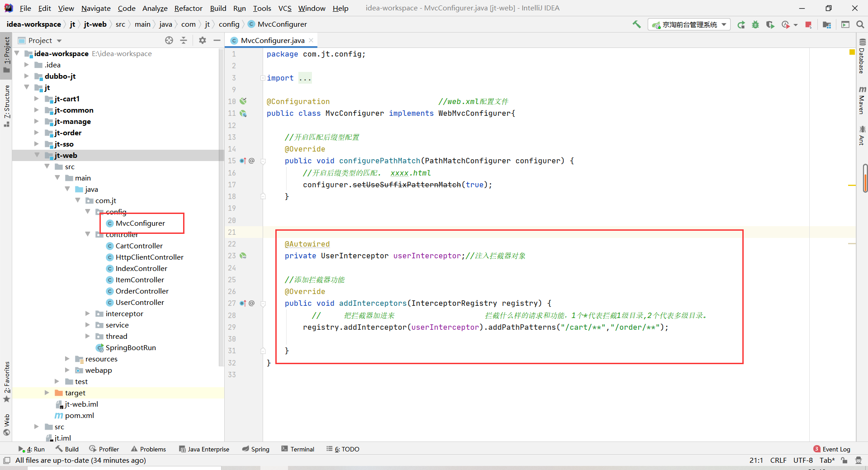Expand the dubbo-jt module
Viewport: 868px width, 470px height.
(27, 76)
